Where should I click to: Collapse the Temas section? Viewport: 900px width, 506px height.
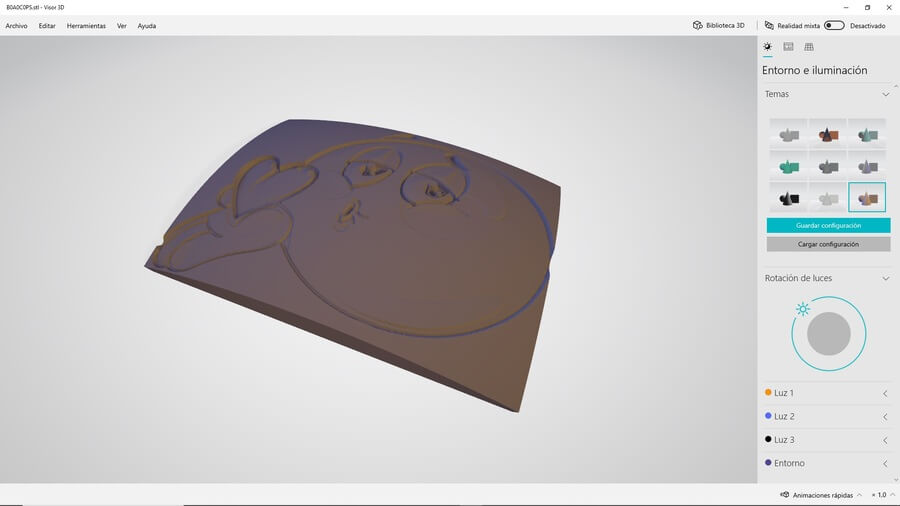coord(885,94)
